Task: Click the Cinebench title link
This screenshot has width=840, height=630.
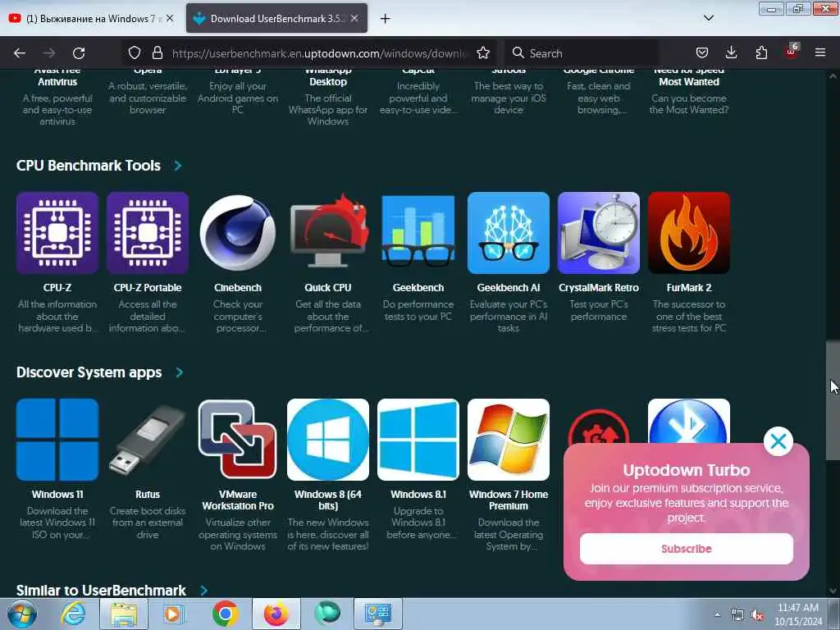Action: click(238, 288)
